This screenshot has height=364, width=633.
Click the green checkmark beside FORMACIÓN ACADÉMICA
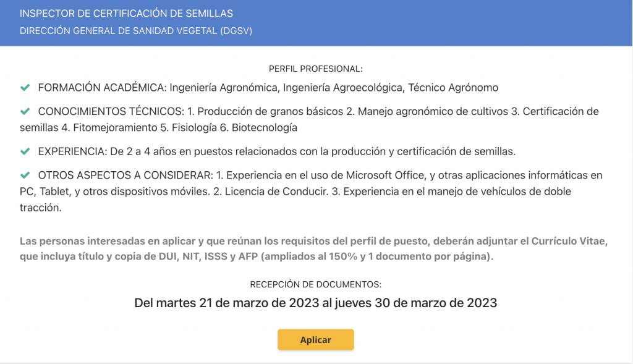25,88
